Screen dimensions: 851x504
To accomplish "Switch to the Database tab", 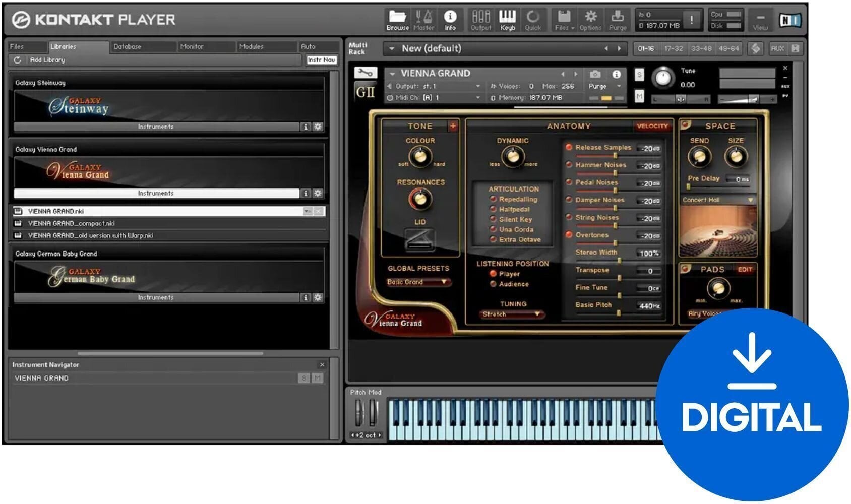I will [128, 46].
